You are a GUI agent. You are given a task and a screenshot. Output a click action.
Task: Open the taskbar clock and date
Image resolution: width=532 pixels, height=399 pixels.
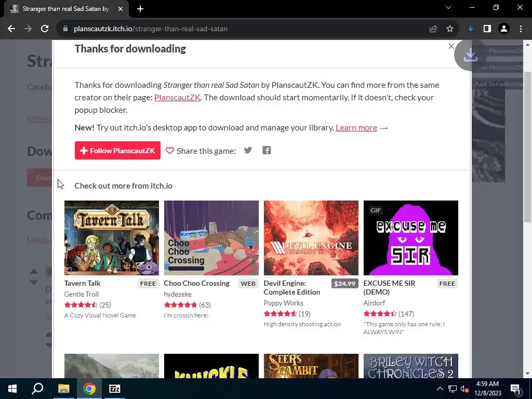487,389
